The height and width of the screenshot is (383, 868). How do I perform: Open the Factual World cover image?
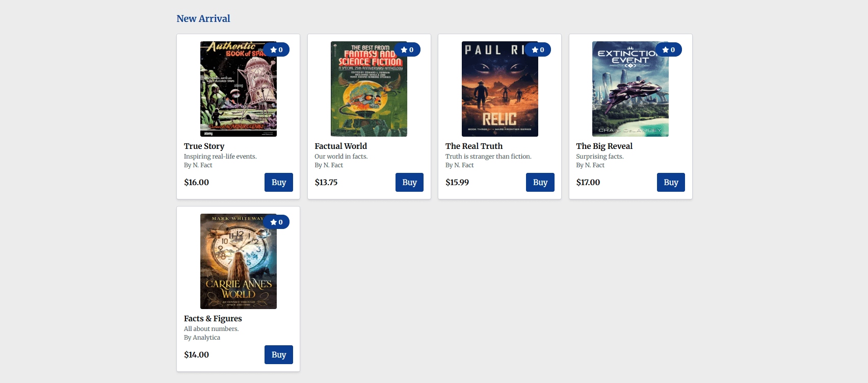click(x=369, y=89)
